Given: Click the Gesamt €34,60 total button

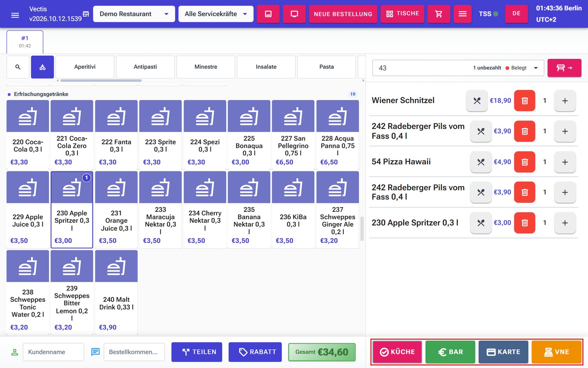Looking at the screenshot, I should [322, 352].
